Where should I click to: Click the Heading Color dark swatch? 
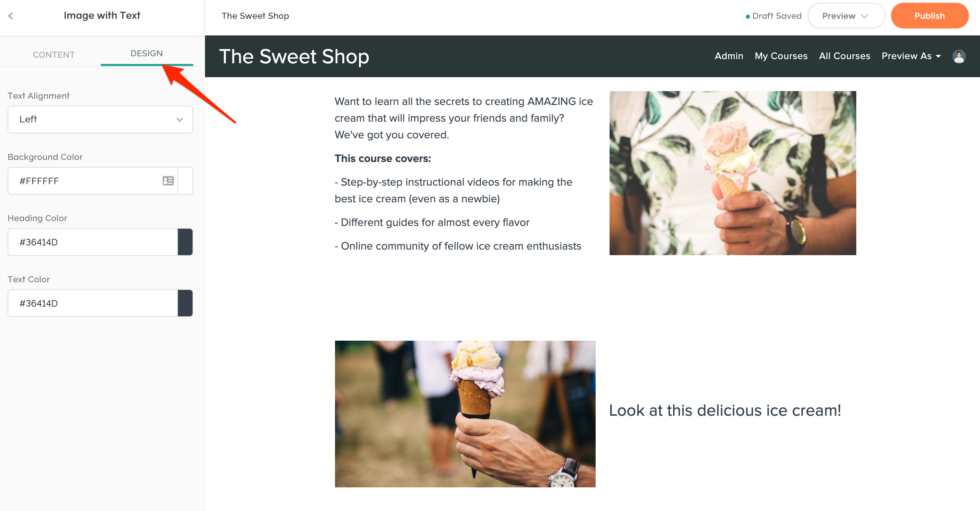pos(185,242)
